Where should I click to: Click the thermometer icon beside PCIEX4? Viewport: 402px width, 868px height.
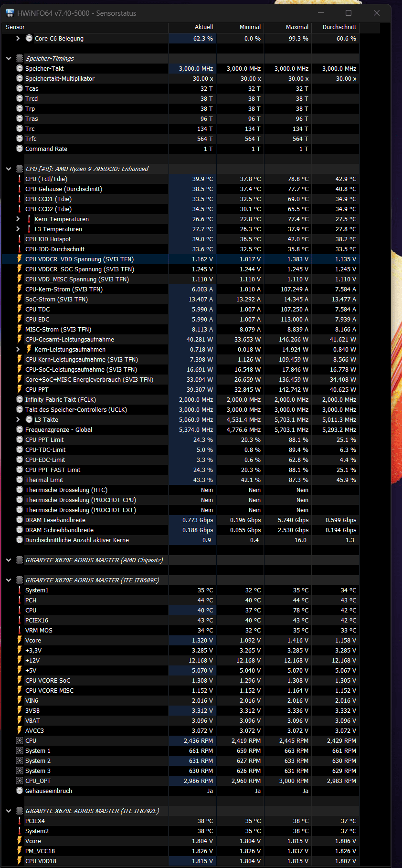[x=20, y=821]
